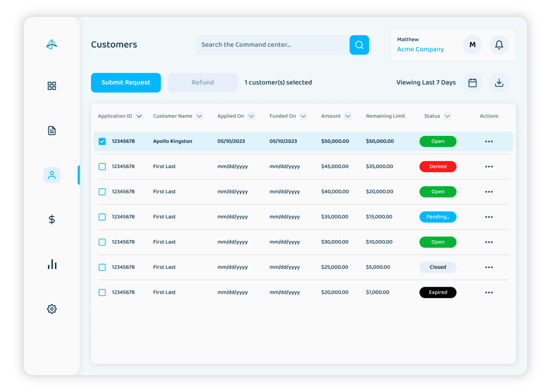This screenshot has width=551, height=392.
Task: Open the calendar date range picker
Action: [473, 83]
